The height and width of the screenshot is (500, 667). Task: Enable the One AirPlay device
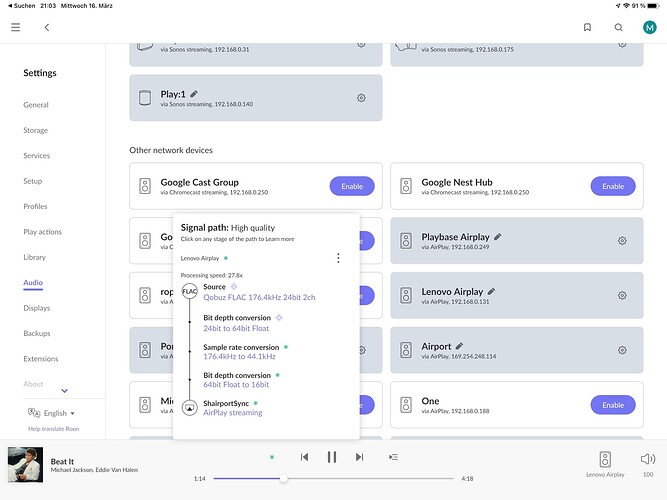[613, 405]
